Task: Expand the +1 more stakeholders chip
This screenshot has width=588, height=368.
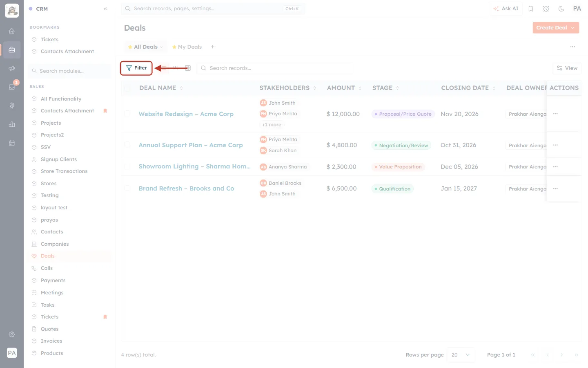Action: (272, 125)
